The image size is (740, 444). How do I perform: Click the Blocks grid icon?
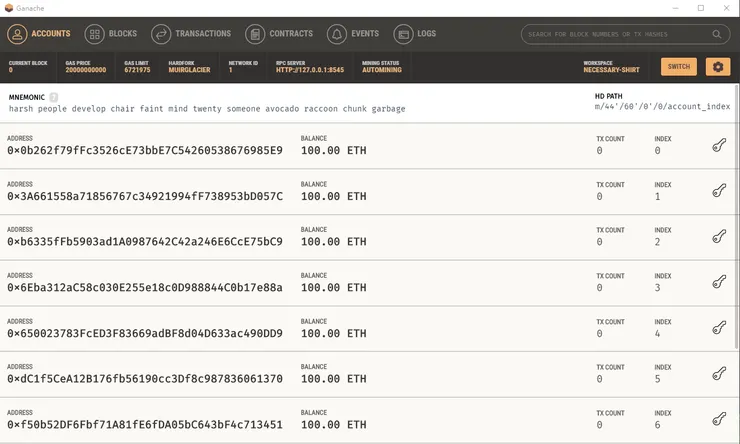tap(94, 34)
